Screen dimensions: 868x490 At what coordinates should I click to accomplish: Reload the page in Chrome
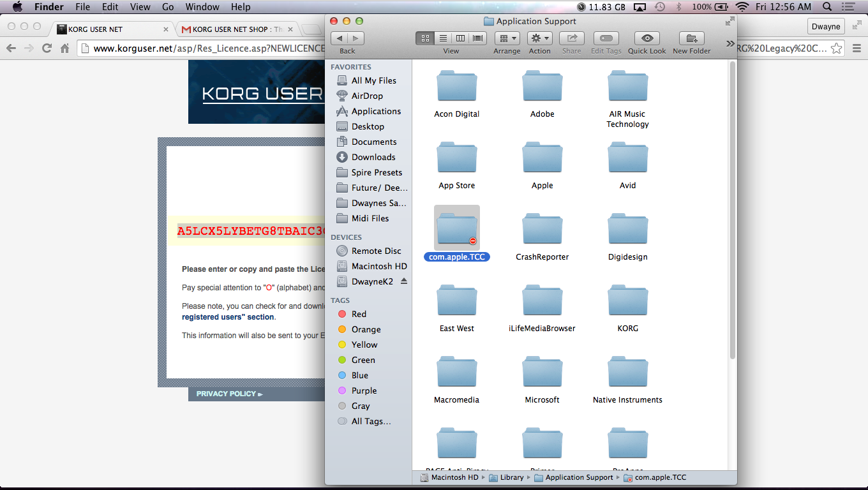tap(47, 48)
